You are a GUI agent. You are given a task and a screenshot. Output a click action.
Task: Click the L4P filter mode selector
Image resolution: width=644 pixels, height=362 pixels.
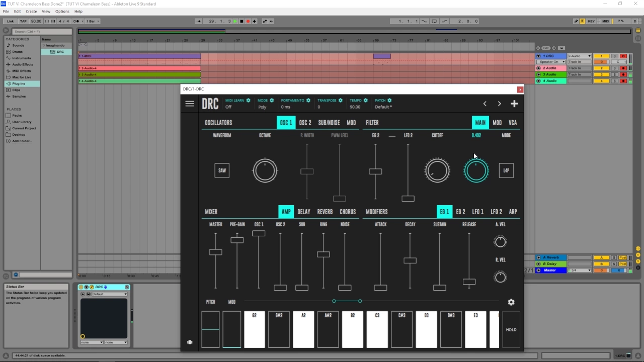tap(506, 170)
